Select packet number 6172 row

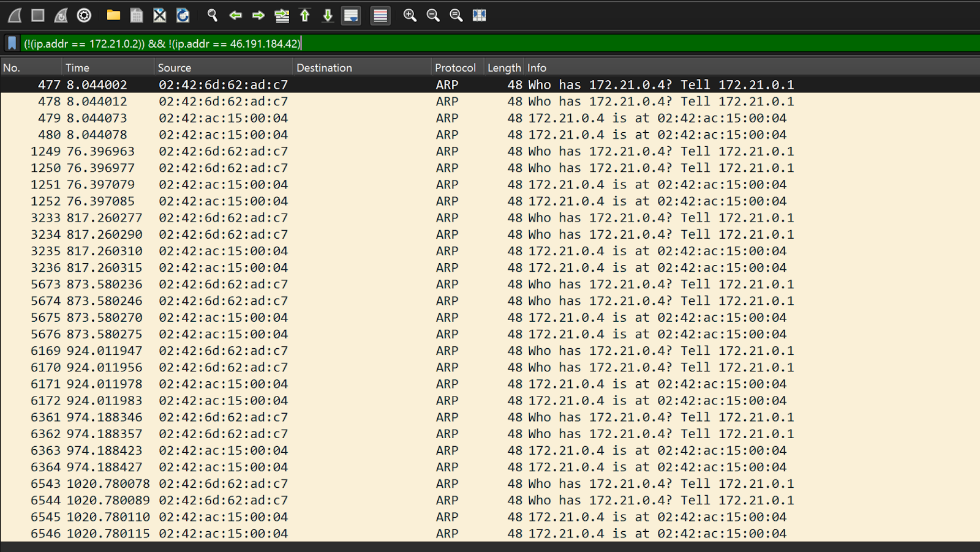(x=490, y=400)
